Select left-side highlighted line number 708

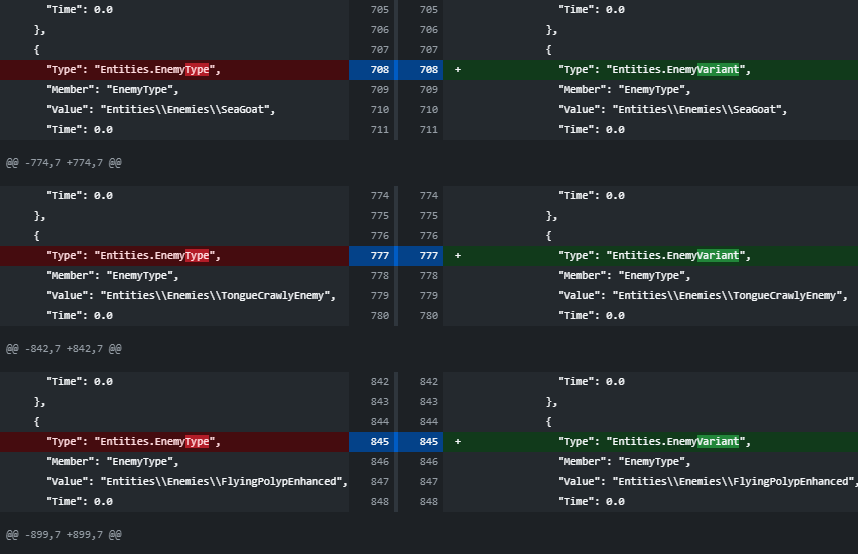[379, 70]
